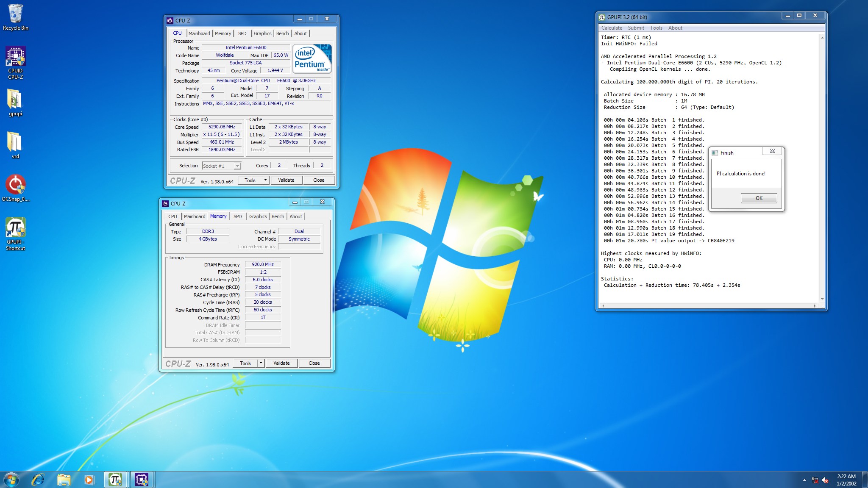Screen dimensions: 868x488
Task: Click GPUPI horizontal scrollbar left arrow
Action: (x=603, y=305)
